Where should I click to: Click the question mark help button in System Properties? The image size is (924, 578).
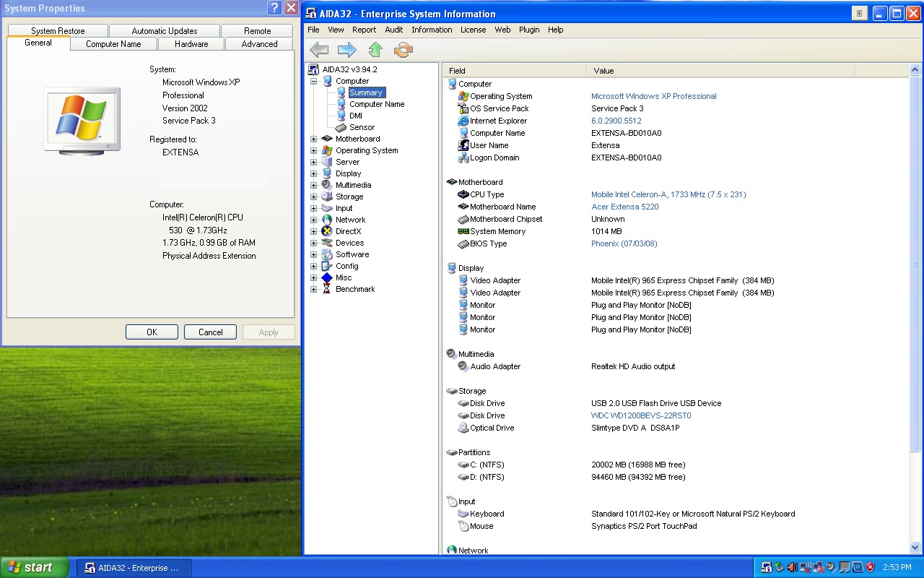(x=274, y=8)
